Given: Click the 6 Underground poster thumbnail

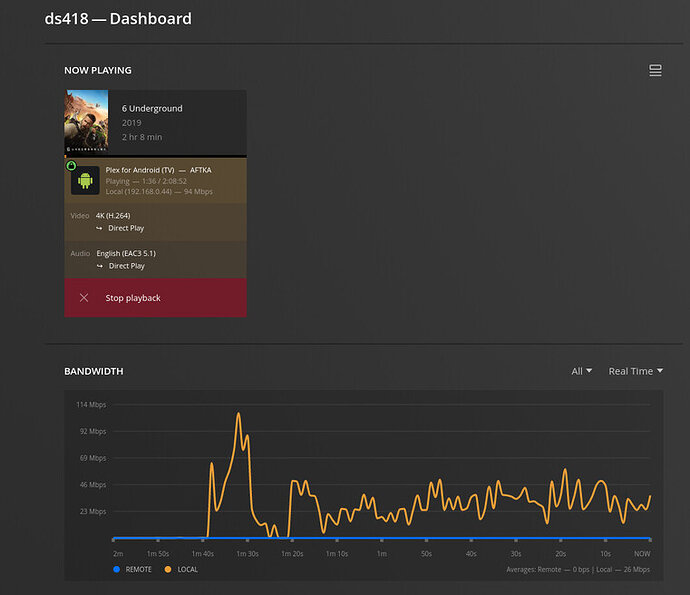Looking at the screenshot, I should coord(86,121).
